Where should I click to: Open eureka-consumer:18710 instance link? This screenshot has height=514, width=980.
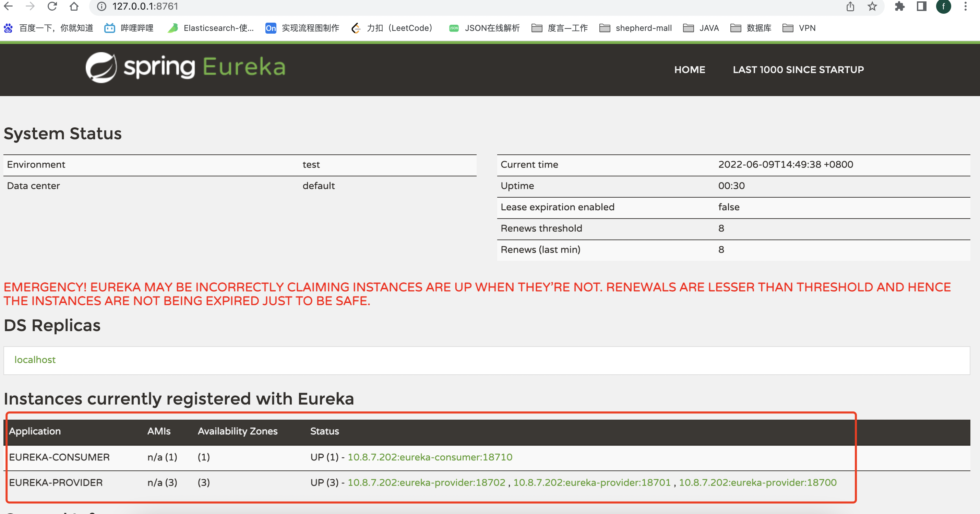coord(430,457)
